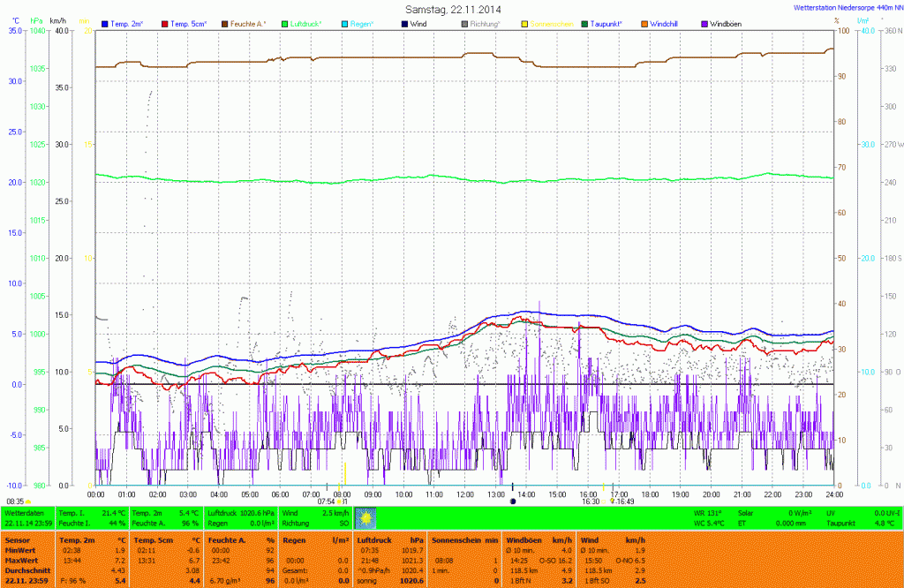The width and height of the screenshot is (904, 588).
Task: Click the red Temp. 5cm legend square
Action: pyautogui.click(x=165, y=23)
